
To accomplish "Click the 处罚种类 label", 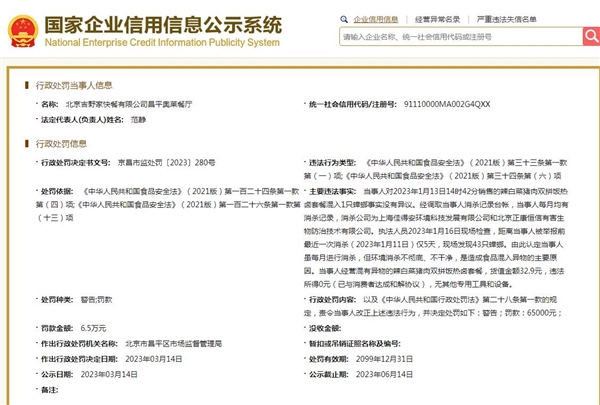I will point(57,300).
